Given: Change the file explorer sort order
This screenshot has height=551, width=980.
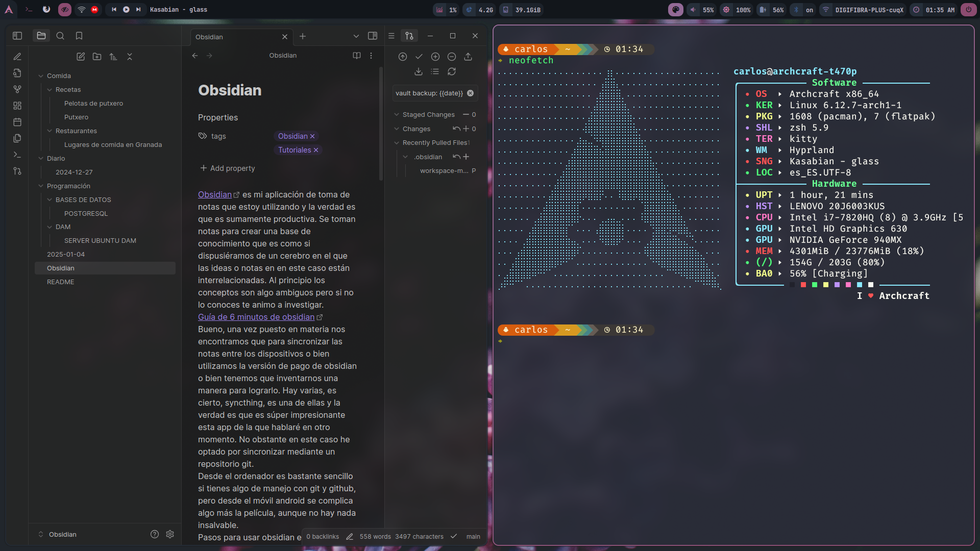Looking at the screenshot, I should click(113, 57).
